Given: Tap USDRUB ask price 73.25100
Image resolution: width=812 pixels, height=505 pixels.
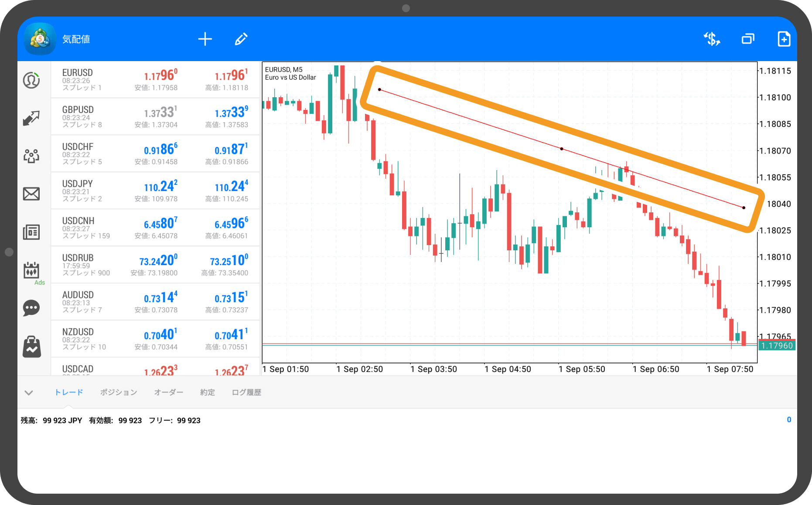Looking at the screenshot, I should [229, 260].
